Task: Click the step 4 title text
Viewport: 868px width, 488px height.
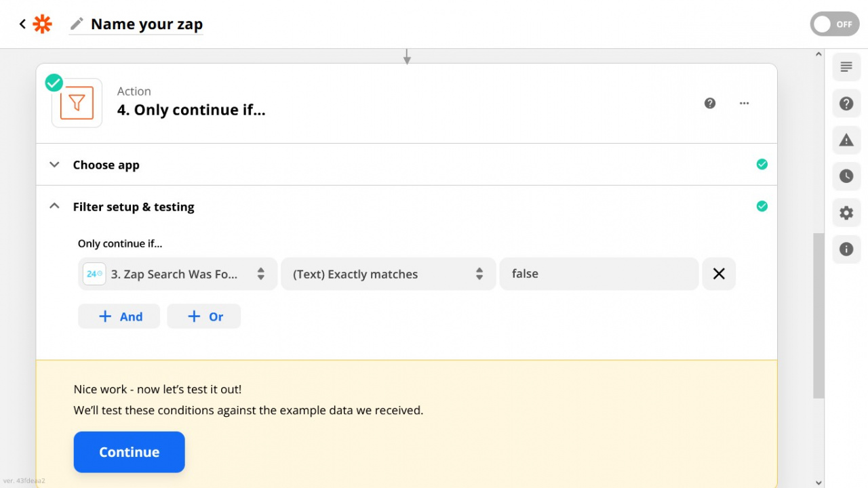Action: 191,110
